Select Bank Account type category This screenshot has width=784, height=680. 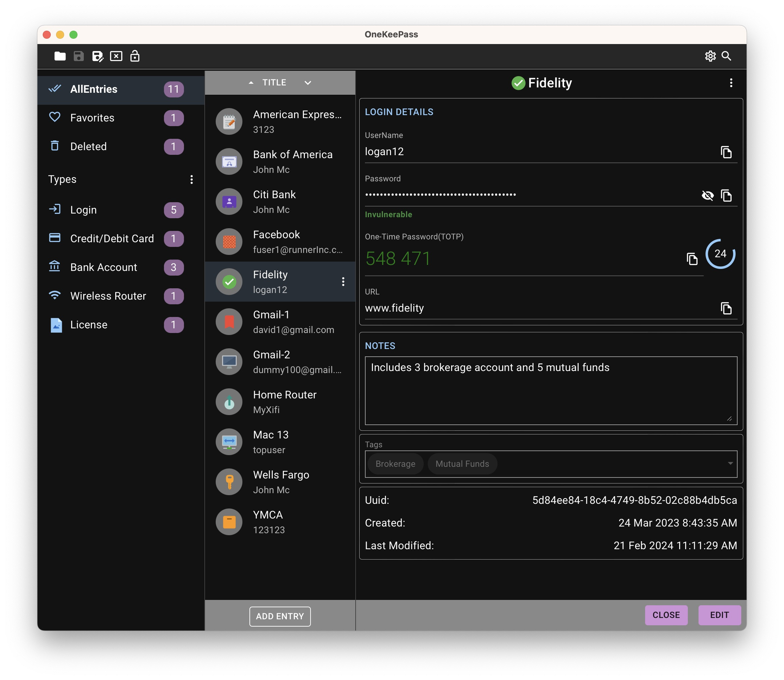(104, 267)
